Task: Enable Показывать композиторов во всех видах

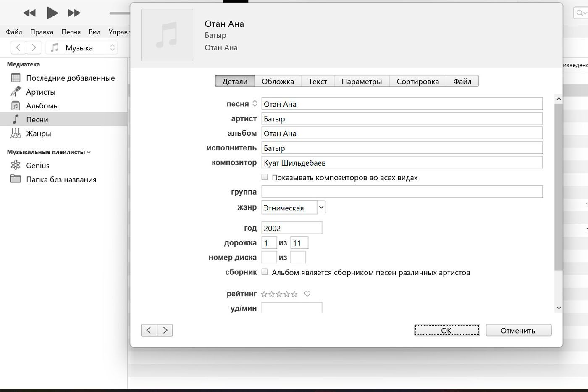Action: pos(265,177)
